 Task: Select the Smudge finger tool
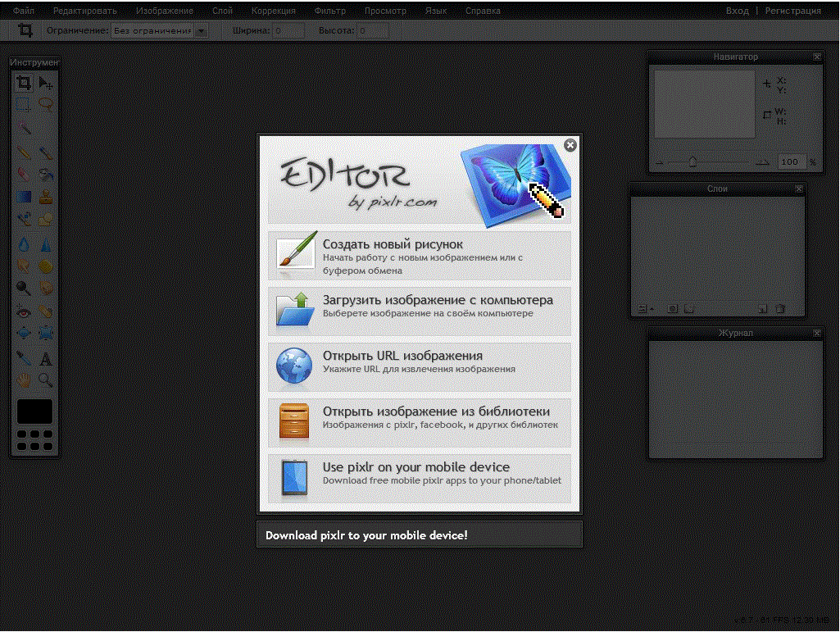point(24,266)
